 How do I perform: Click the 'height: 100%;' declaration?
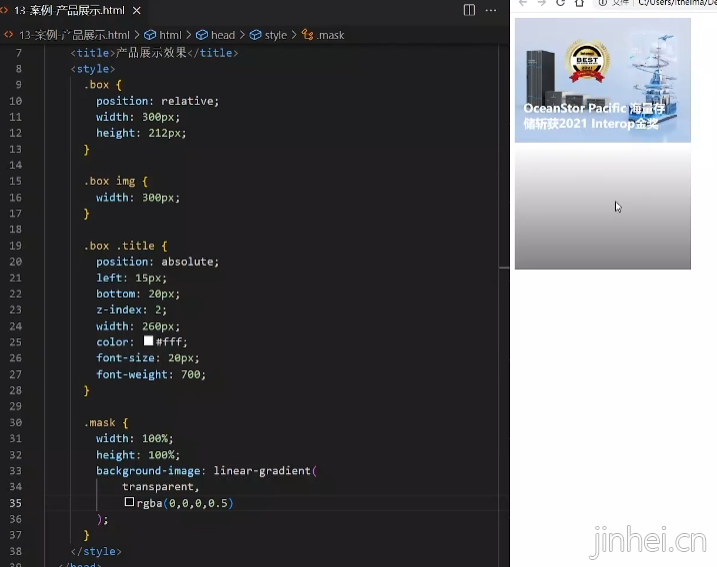click(x=138, y=455)
